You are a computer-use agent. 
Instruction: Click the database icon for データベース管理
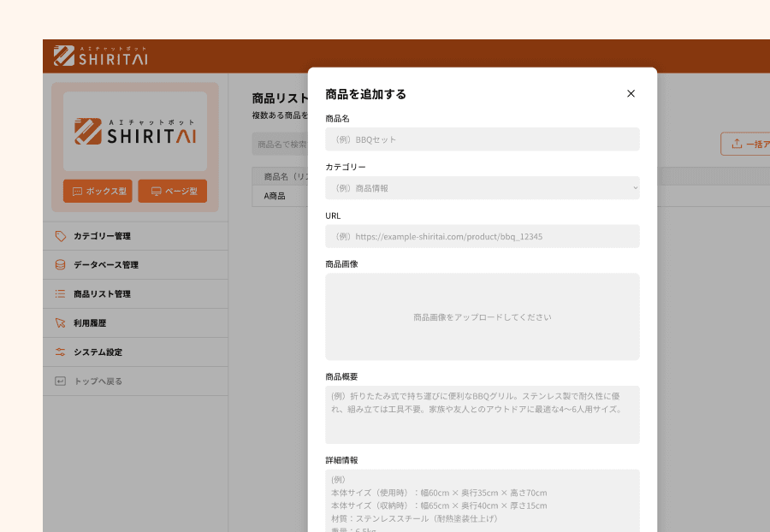(x=61, y=265)
